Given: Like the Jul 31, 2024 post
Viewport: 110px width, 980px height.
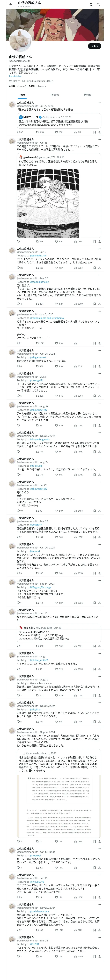Looking at the screenshot, I should tap(58, 132).
